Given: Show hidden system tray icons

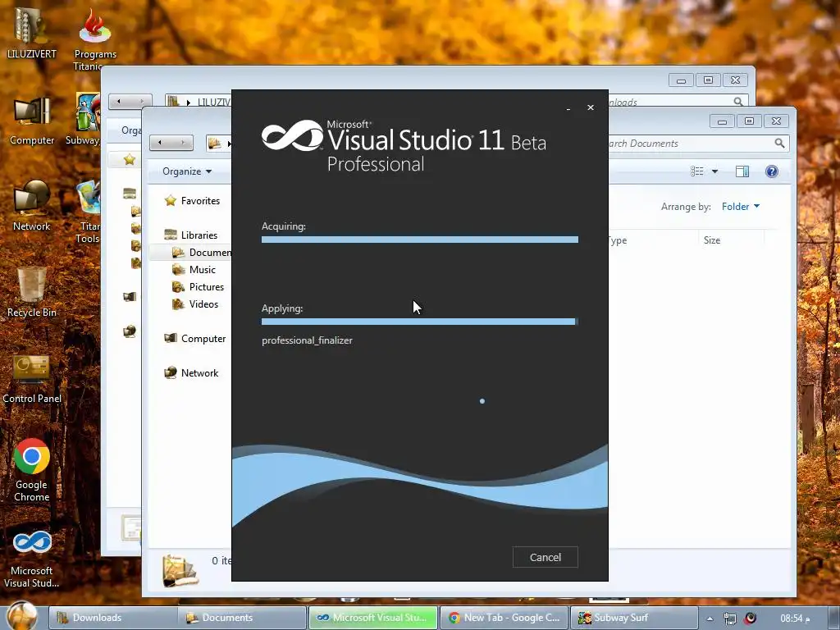Looking at the screenshot, I should [710, 619].
